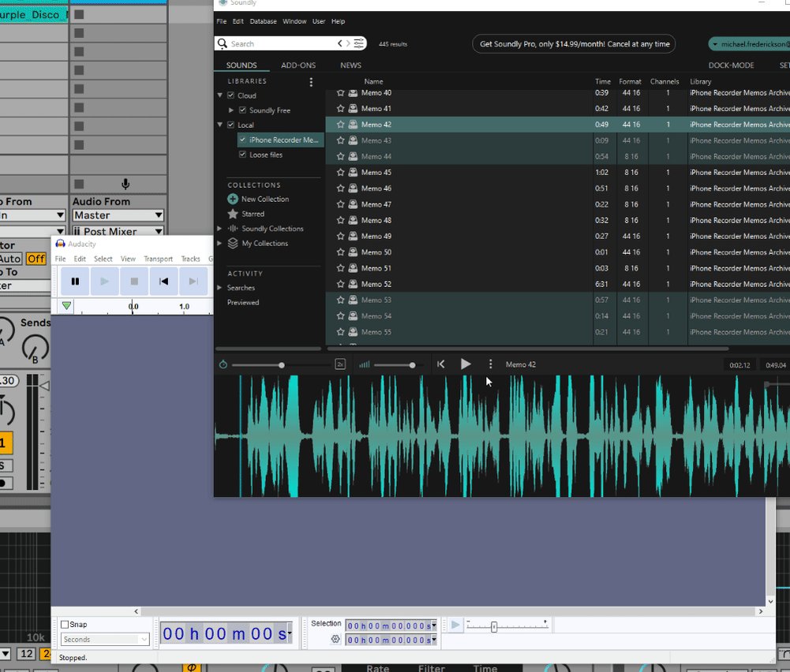Toggle the Auto monitor button in Ableton
This screenshot has width=790, height=672.
(10, 259)
